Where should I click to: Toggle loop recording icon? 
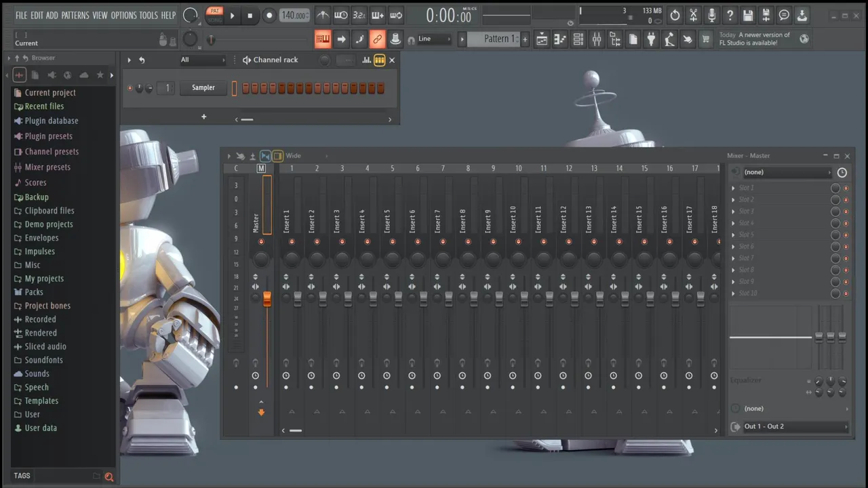point(396,16)
